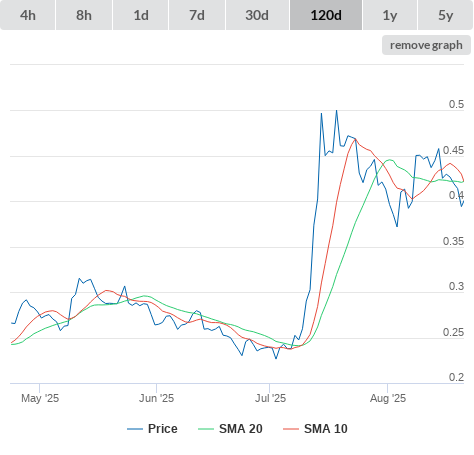
Task: Select the active 120d tab
Action: (326, 15)
